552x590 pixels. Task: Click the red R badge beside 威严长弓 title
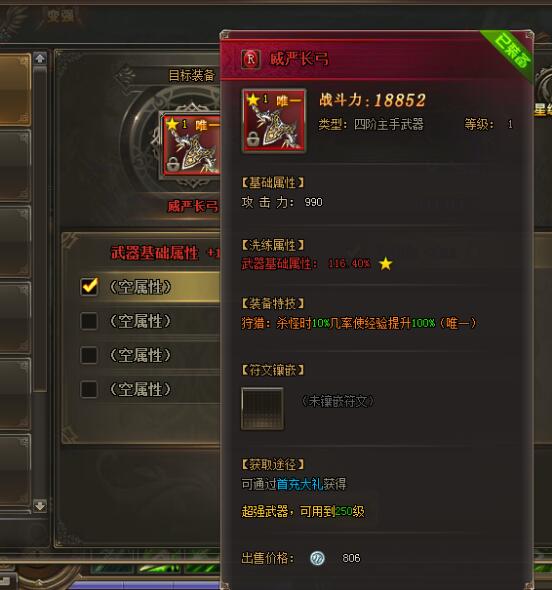click(x=251, y=59)
